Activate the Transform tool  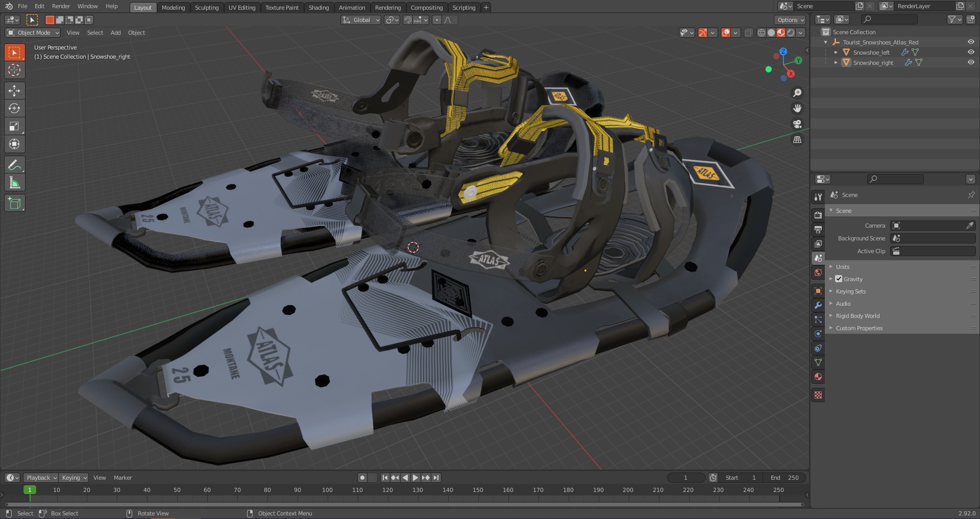[14, 144]
